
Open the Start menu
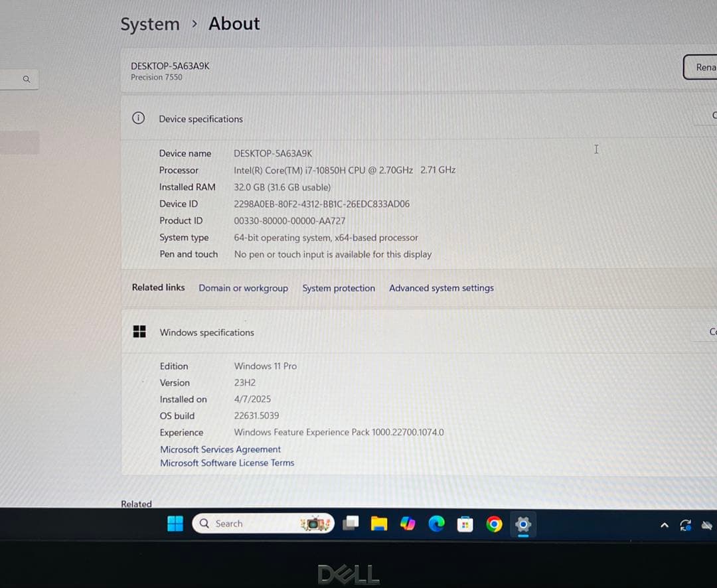coord(175,524)
